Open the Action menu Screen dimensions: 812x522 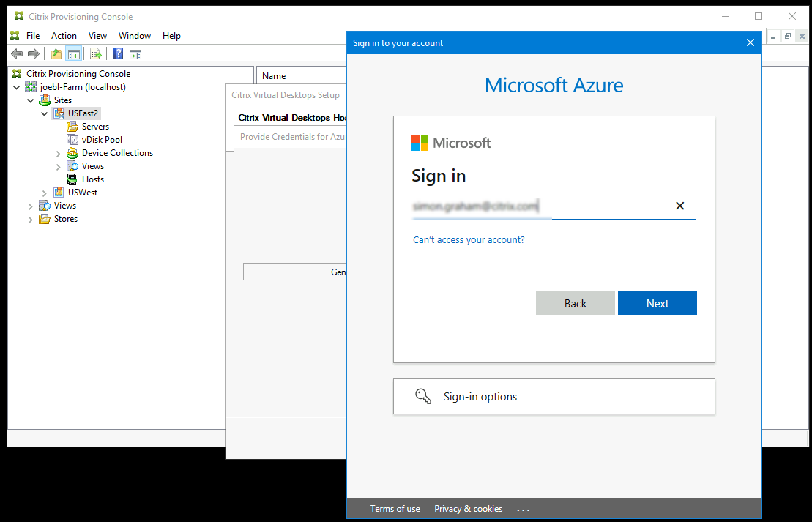pyautogui.click(x=64, y=35)
